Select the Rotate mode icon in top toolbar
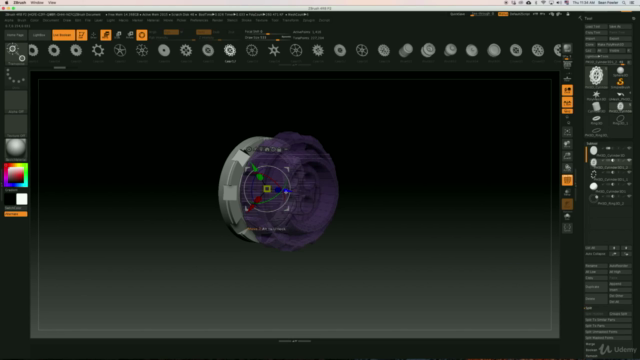The height and width of the screenshot is (360, 640). [130, 35]
